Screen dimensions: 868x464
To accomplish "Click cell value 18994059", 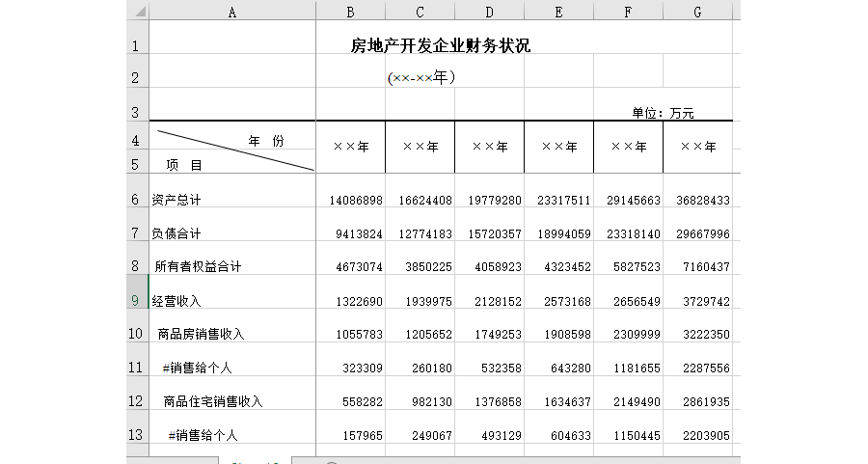I will coord(564,234).
